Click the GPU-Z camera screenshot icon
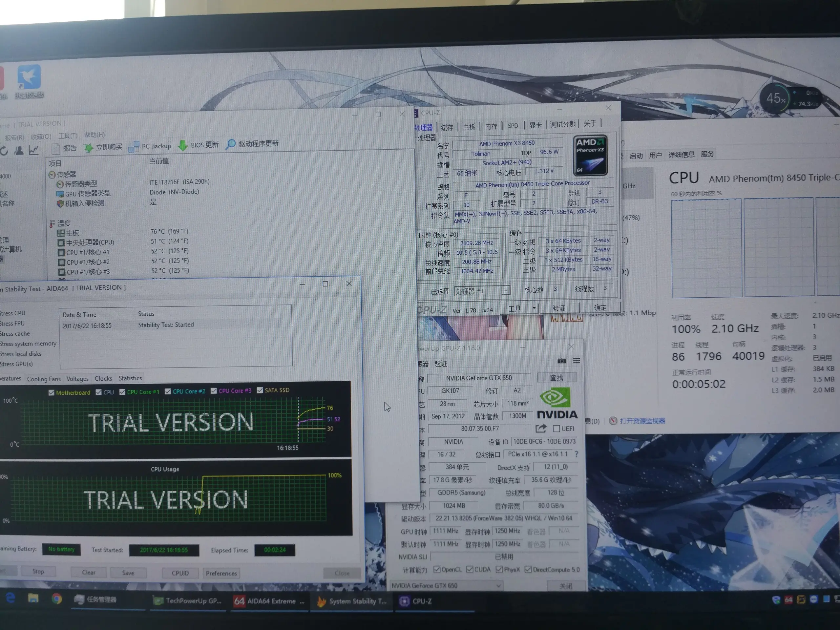The height and width of the screenshot is (630, 840). [562, 361]
